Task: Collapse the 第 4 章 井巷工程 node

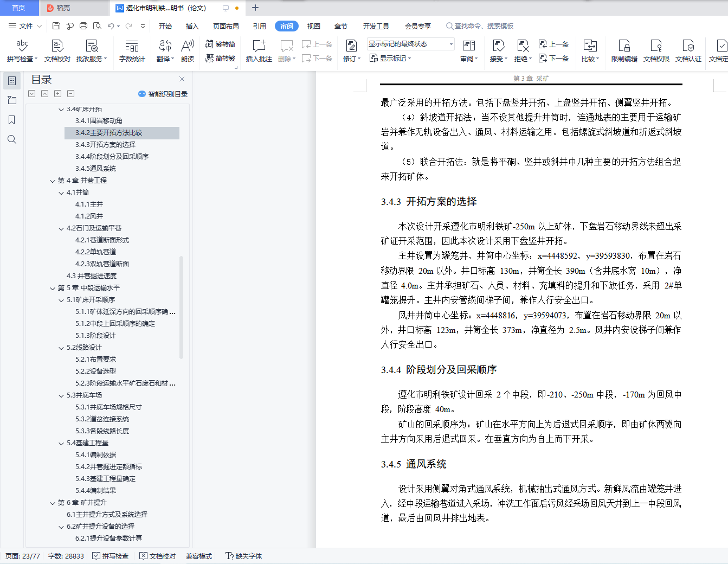Action: click(53, 181)
